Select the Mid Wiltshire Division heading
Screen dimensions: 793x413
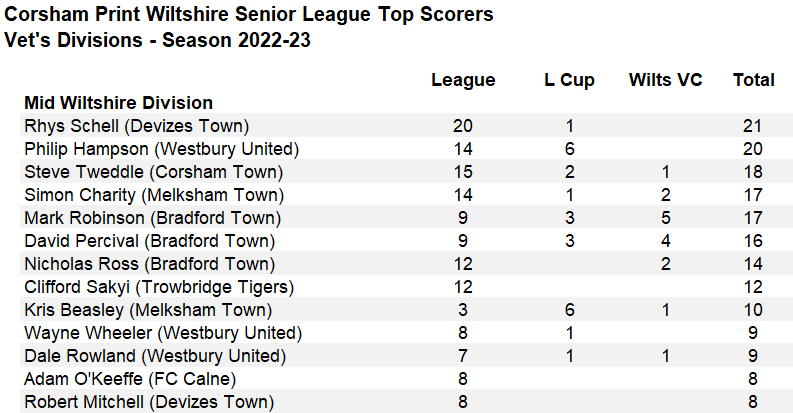(x=118, y=103)
